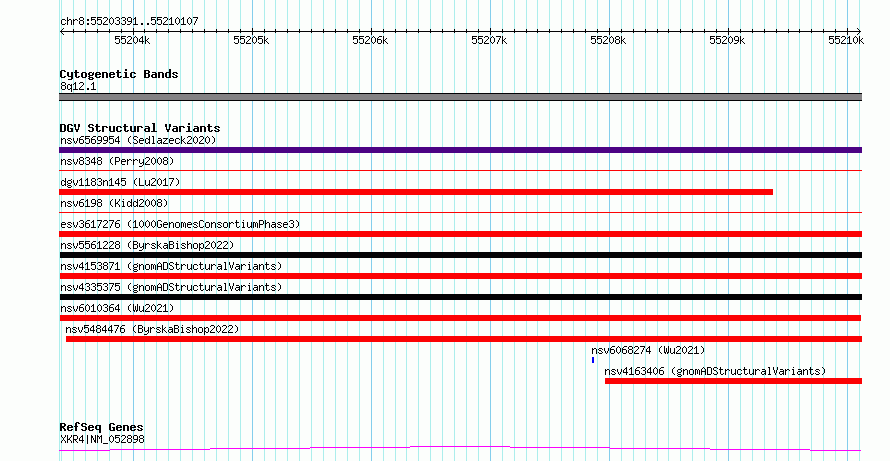The height and width of the screenshot is (461, 890).
Task: Click the 8q12.1 band label
Action: coord(78,87)
